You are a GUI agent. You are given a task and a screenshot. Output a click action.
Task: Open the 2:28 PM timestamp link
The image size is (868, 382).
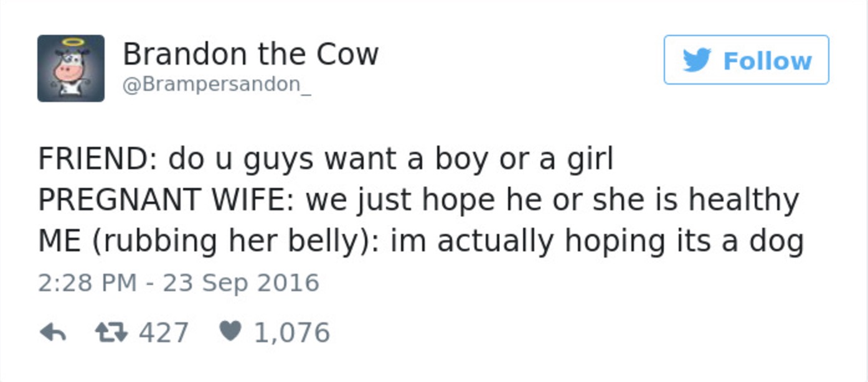[87, 283]
